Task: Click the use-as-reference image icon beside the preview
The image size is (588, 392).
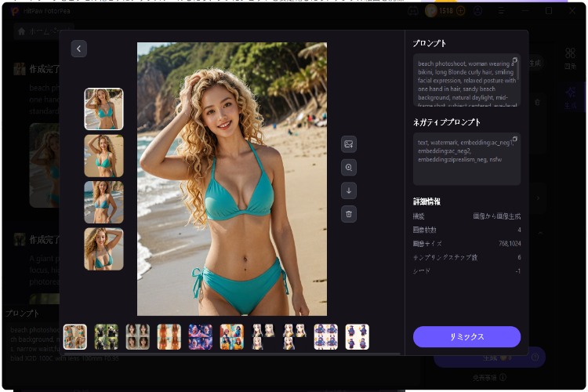Action: pyautogui.click(x=349, y=144)
